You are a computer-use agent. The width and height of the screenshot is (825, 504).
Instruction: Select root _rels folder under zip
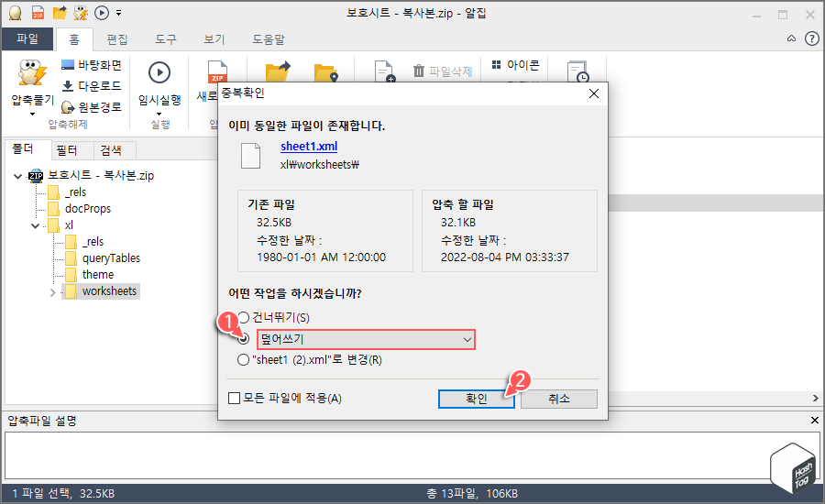point(75,192)
